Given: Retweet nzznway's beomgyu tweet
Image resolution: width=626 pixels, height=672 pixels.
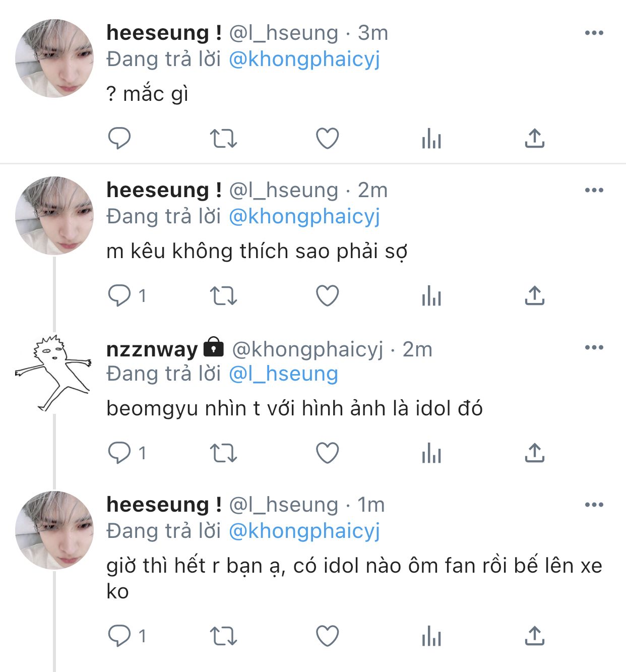Looking at the screenshot, I should pyautogui.click(x=223, y=453).
